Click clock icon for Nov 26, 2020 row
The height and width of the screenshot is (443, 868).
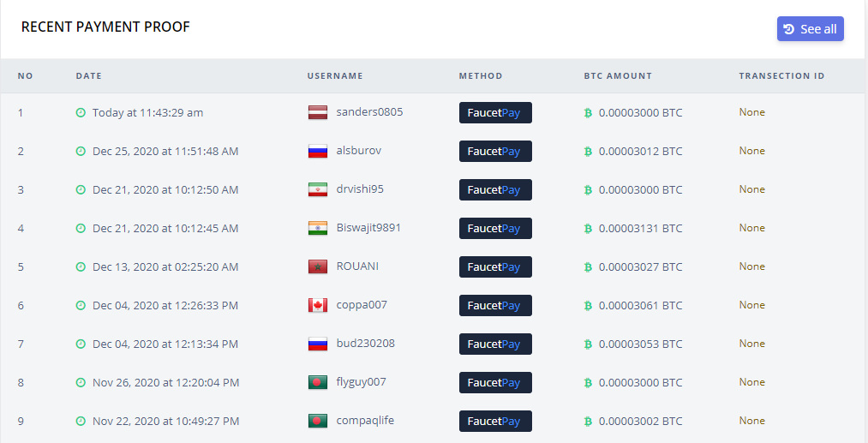click(81, 382)
